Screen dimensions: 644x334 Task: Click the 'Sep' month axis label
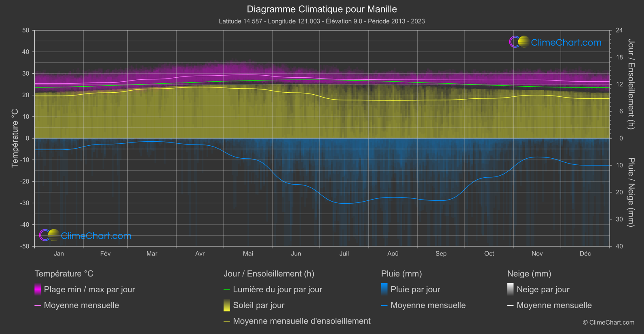pos(441,253)
